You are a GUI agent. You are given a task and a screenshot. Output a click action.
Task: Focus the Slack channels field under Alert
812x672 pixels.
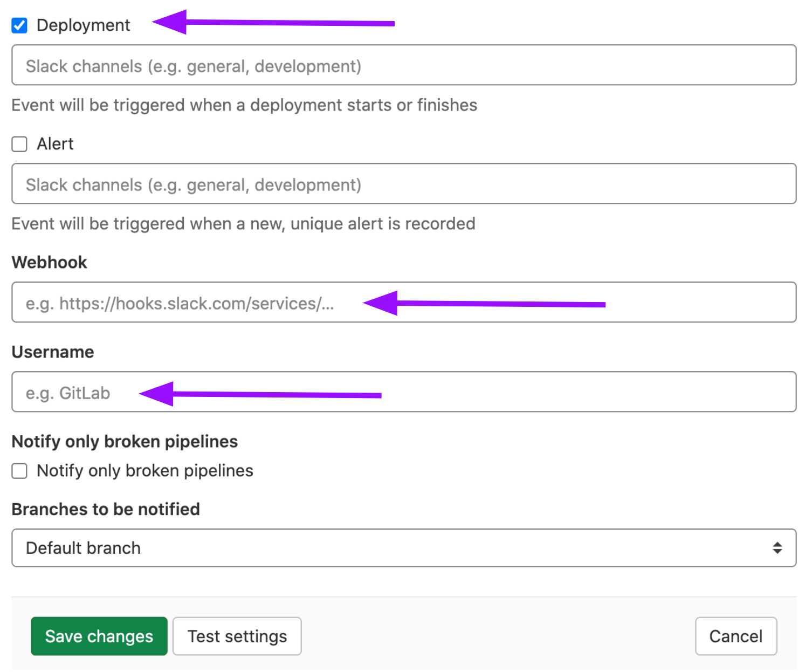tap(403, 184)
